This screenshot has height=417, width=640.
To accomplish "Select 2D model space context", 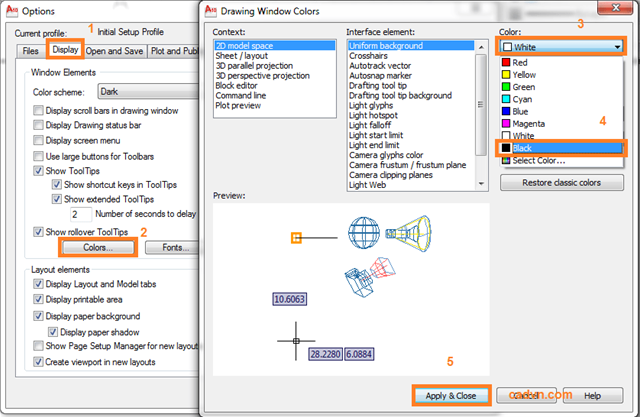I will click(275, 46).
